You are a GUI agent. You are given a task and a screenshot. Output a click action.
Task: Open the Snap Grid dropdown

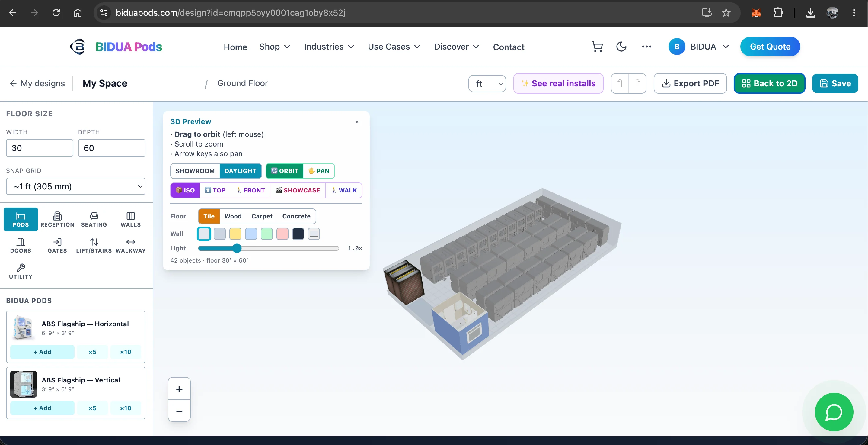75,186
